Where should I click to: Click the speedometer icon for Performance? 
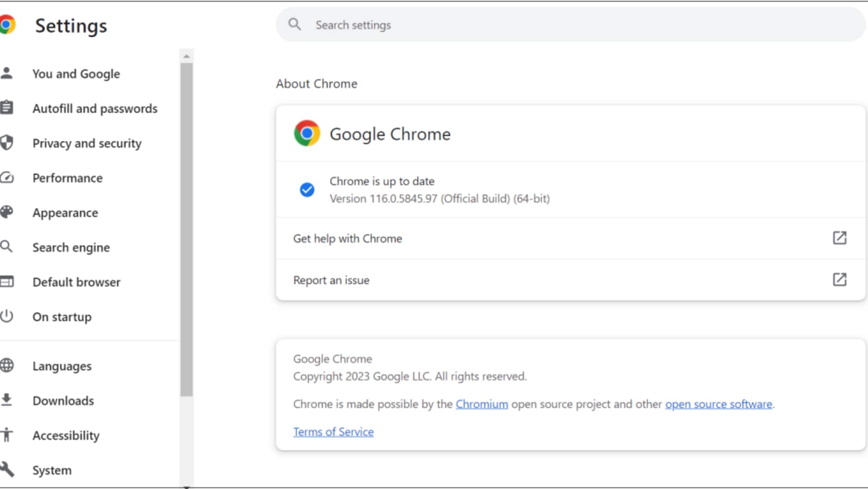click(7, 177)
